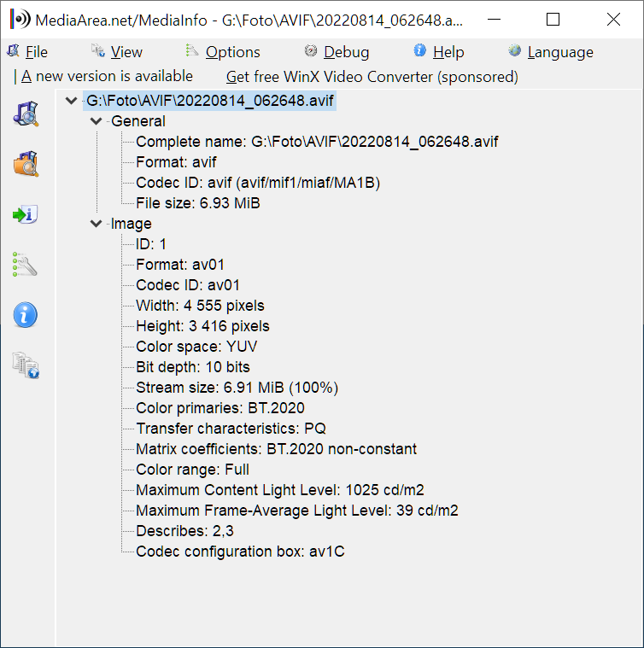Click the documents-with-globe sidebar icon
This screenshot has height=648, width=644.
[x=26, y=366]
